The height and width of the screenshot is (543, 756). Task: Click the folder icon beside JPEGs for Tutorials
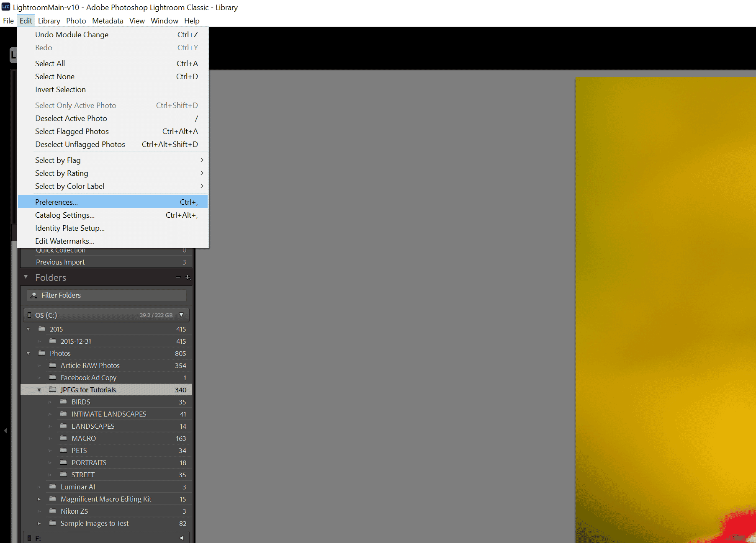click(x=53, y=389)
